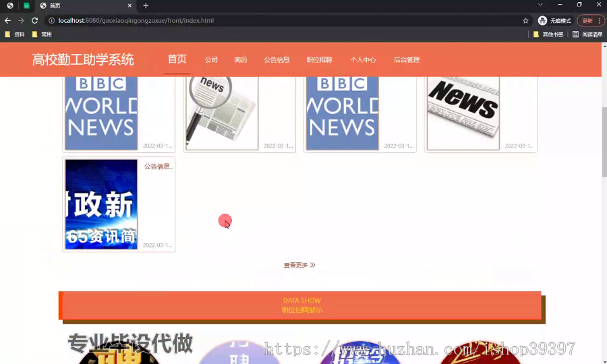
Task: Open the 其他书签 bookmarks folder
Action: 548,34
